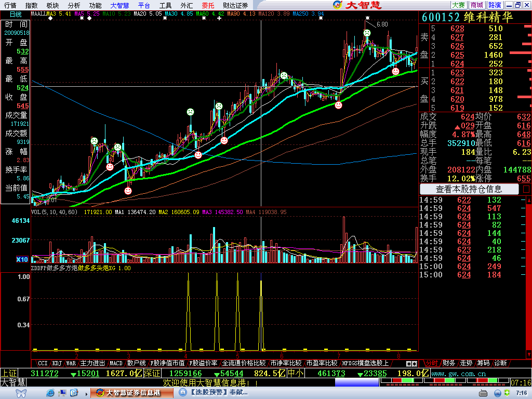Viewport: 532px width, 399px height.
Task: Click 查看本股持仓信息 button
Action: 469,189
